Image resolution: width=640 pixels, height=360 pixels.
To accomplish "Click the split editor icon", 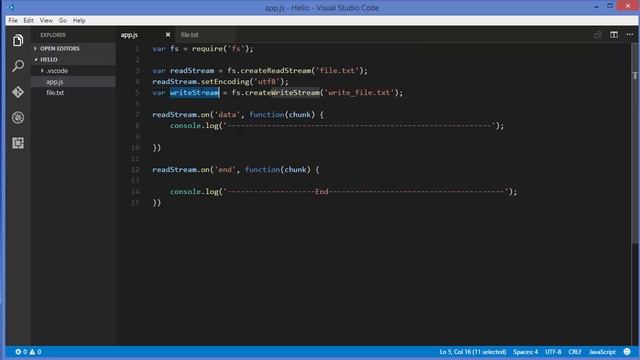I will tap(614, 35).
